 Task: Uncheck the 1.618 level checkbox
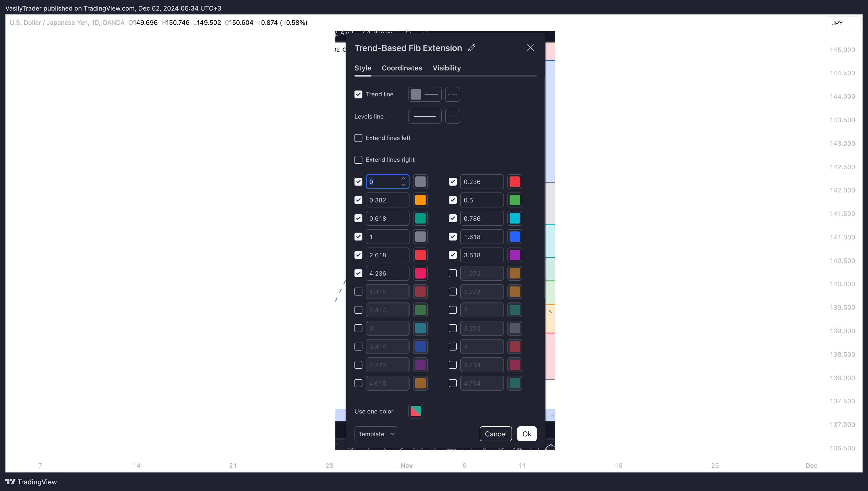pos(453,237)
